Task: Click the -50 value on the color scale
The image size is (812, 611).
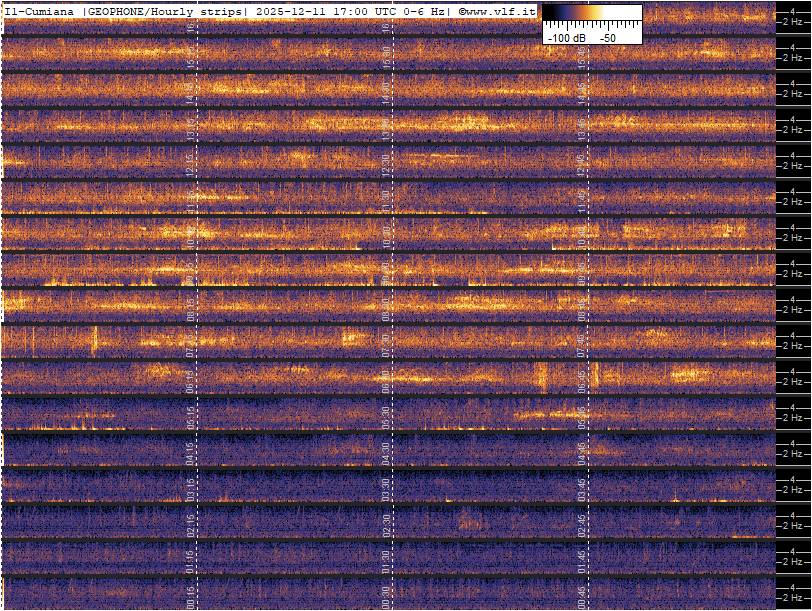Action: point(607,37)
